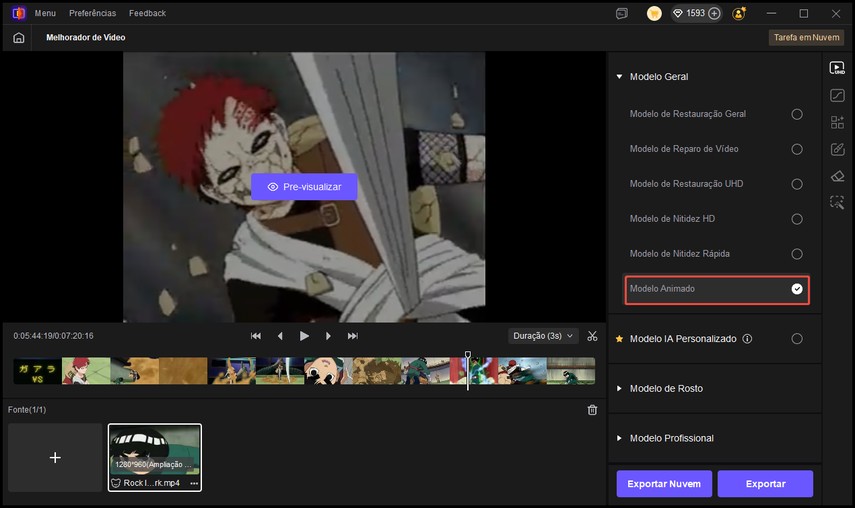Expand the Modelo Profissional section

[619, 438]
